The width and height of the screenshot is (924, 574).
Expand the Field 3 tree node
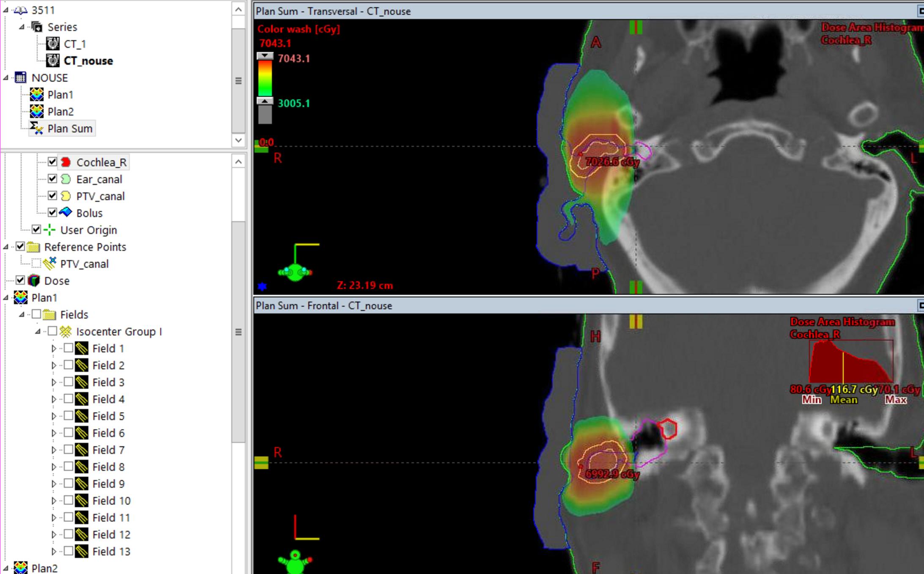[x=54, y=382]
